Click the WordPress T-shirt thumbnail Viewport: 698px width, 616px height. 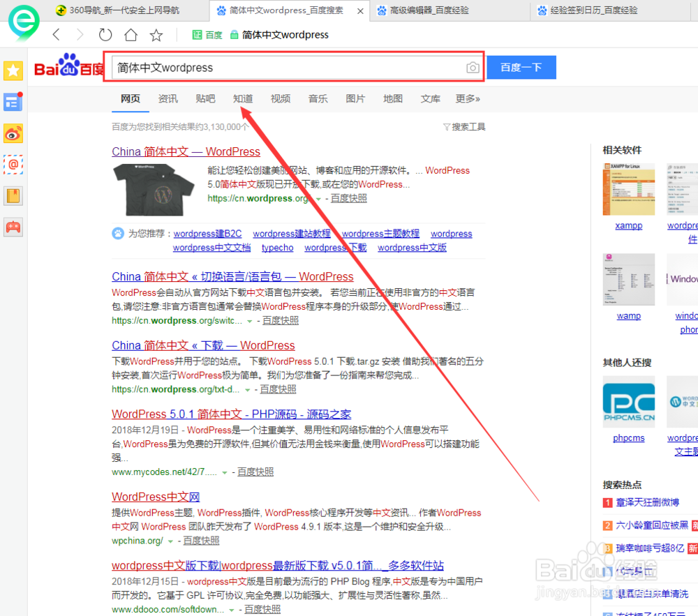pyautogui.click(x=154, y=190)
